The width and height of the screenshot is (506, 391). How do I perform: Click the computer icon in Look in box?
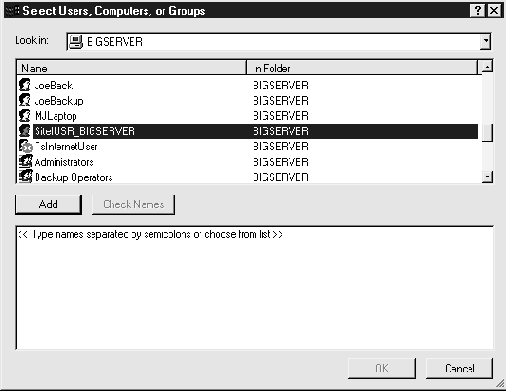[x=76, y=42]
